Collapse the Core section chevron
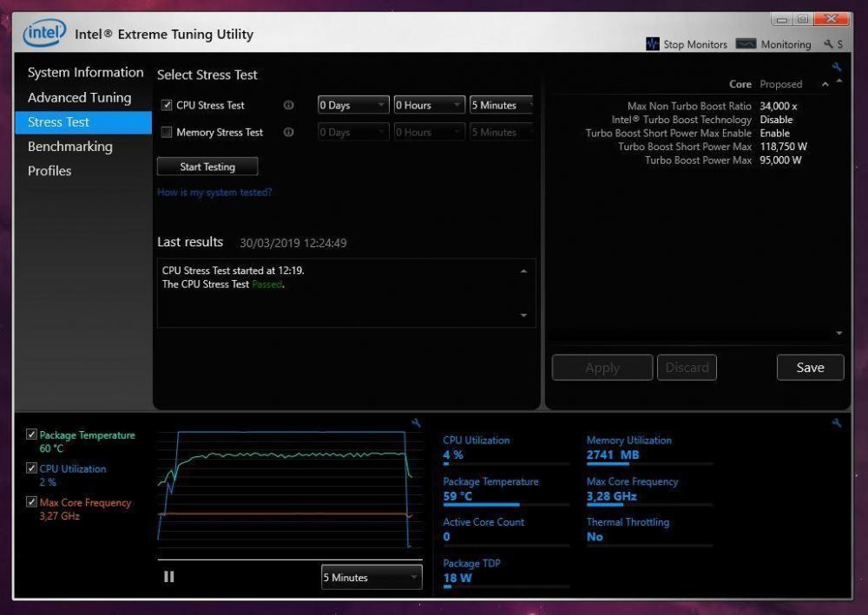Screen dimensions: 868x615 click(x=825, y=85)
